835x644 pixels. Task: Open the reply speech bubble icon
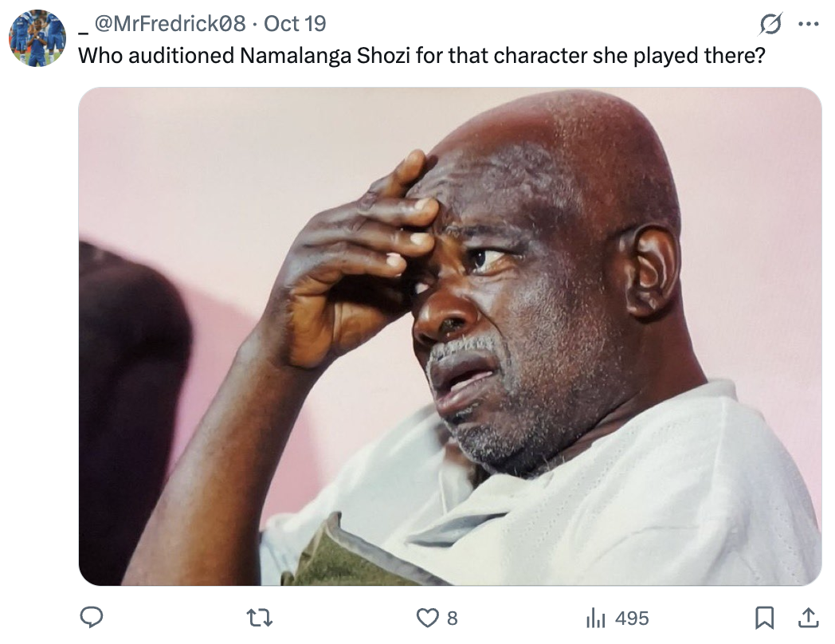tap(91, 618)
